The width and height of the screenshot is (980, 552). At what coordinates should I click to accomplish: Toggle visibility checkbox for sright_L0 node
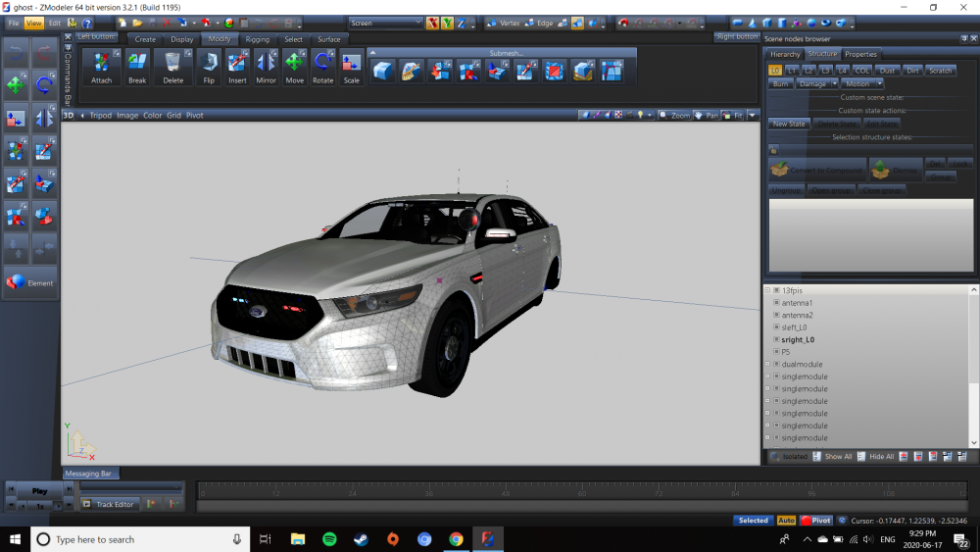(x=777, y=339)
